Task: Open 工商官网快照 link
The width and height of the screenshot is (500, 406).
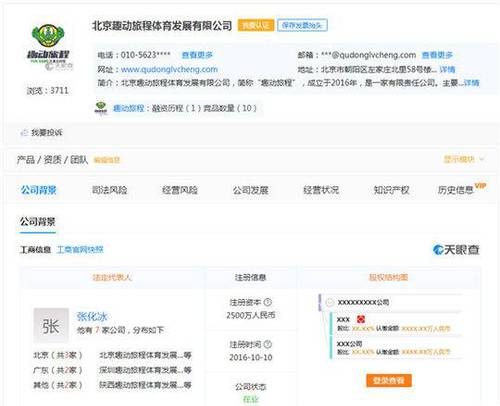Action: [x=80, y=249]
